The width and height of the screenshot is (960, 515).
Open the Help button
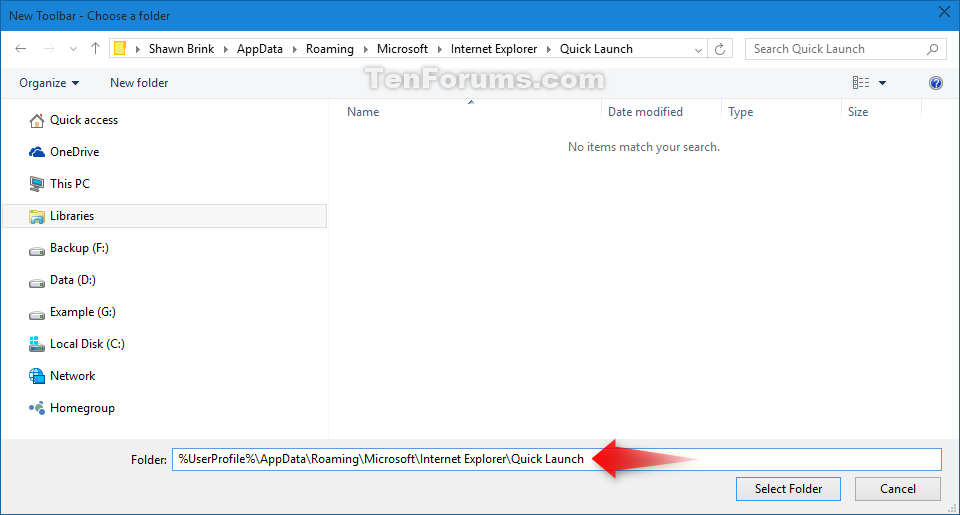(936, 83)
